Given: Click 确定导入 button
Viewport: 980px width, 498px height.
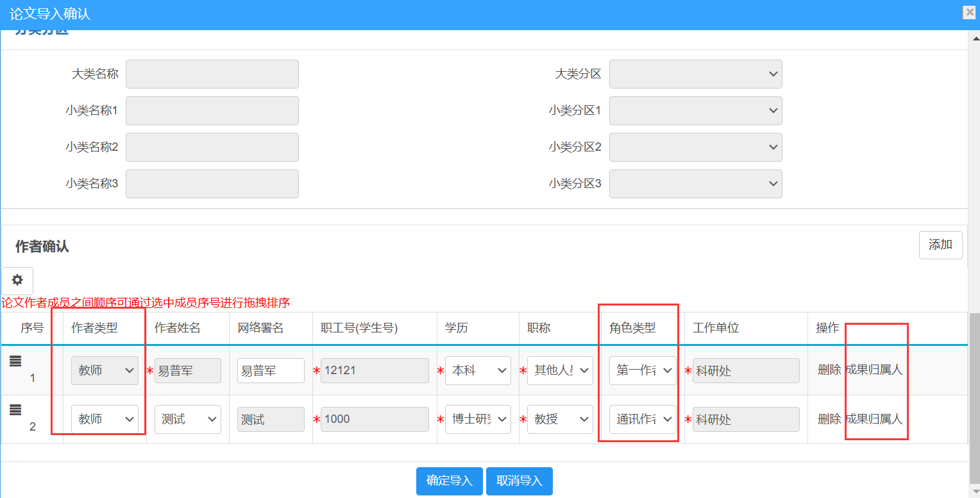Looking at the screenshot, I should [450, 481].
